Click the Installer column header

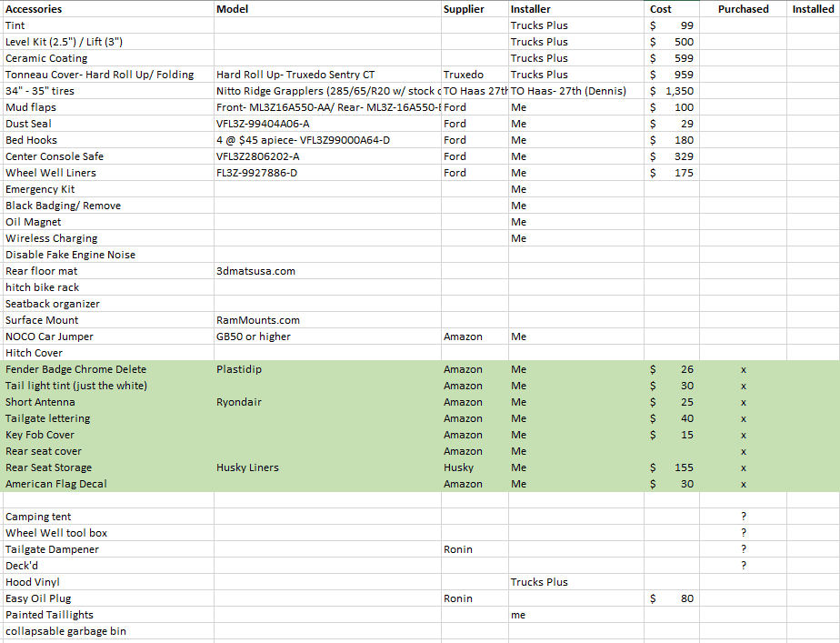[x=530, y=9]
